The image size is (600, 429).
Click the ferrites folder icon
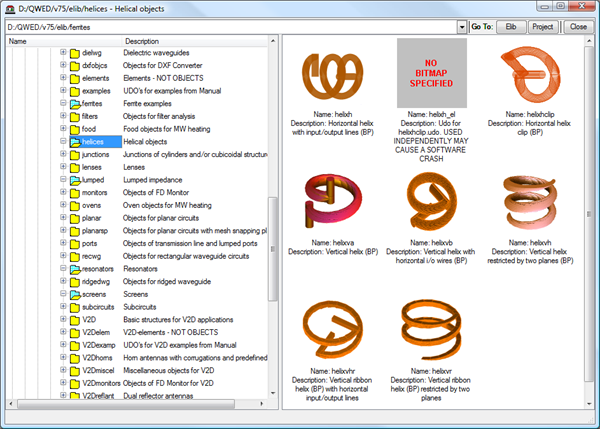(x=75, y=104)
